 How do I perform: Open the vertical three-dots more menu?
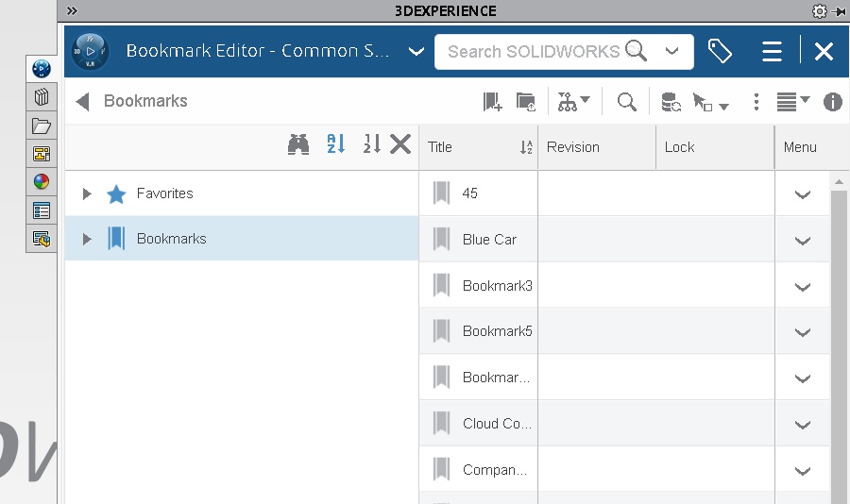pos(756,102)
